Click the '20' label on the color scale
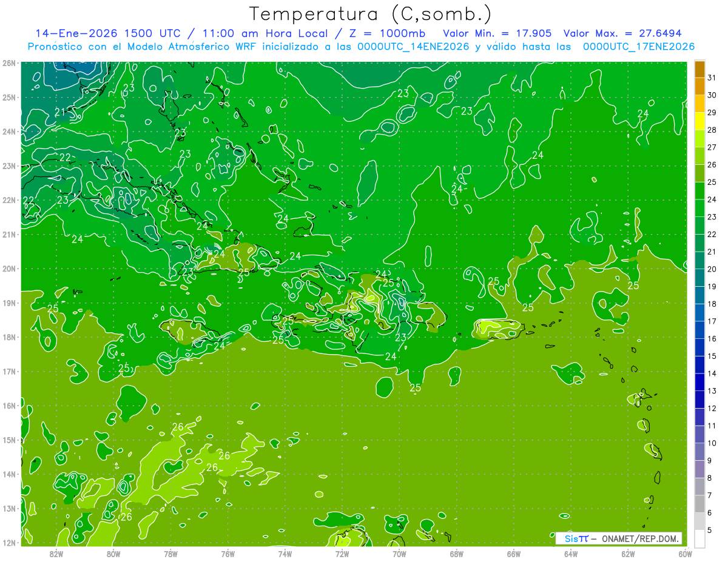The width and height of the screenshot is (728, 562). pyautogui.click(x=712, y=269)
